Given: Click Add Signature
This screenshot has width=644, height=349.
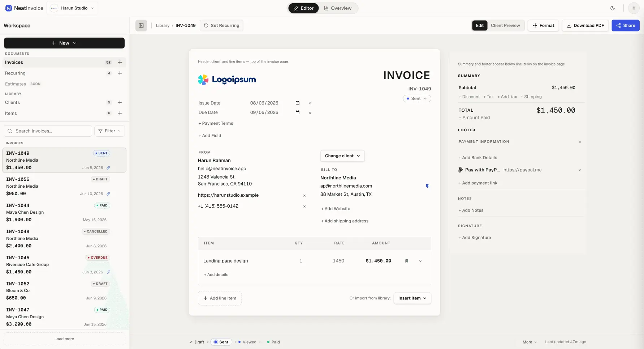Looking at the screenshot, I should (475, 238).
